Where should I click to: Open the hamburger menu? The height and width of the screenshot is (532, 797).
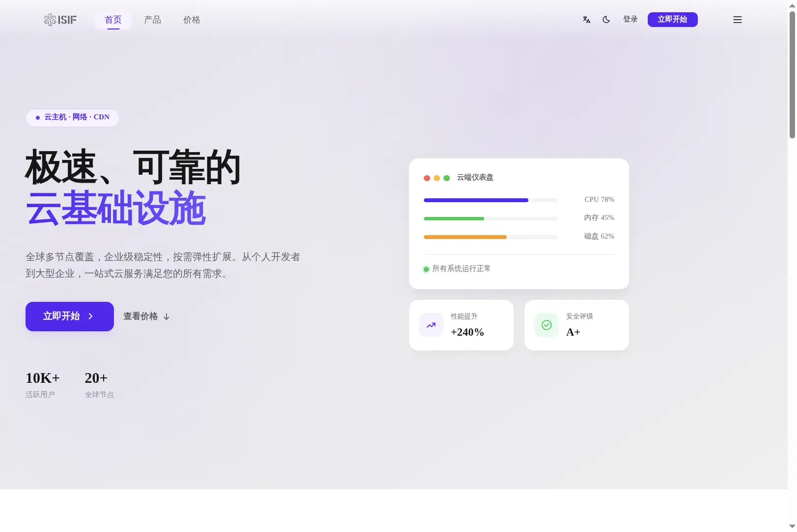[738, 20]
